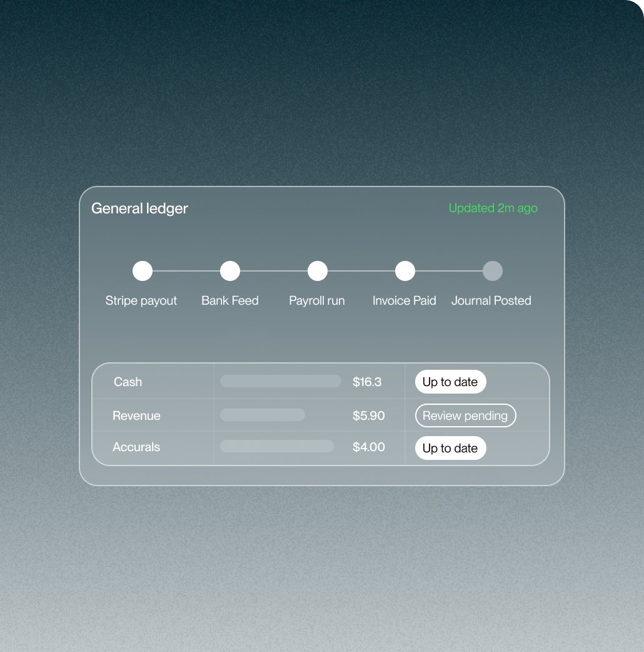Screen dimensions: 644x652
Task: Select the Bank Feed step circle
Action: click(229, 271)
